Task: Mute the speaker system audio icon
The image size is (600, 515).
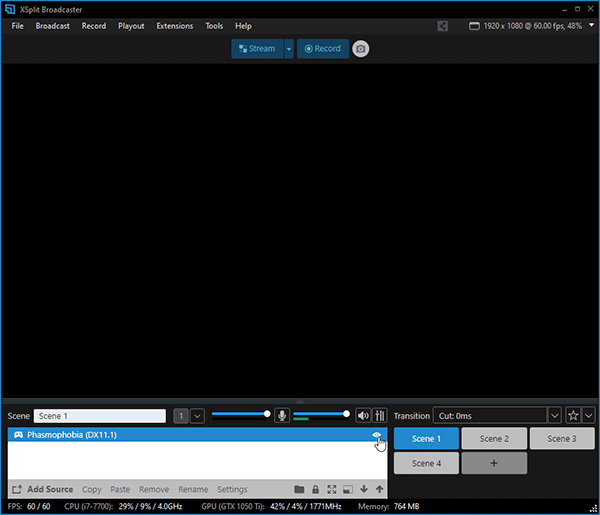Action: [x=363, y=416]
